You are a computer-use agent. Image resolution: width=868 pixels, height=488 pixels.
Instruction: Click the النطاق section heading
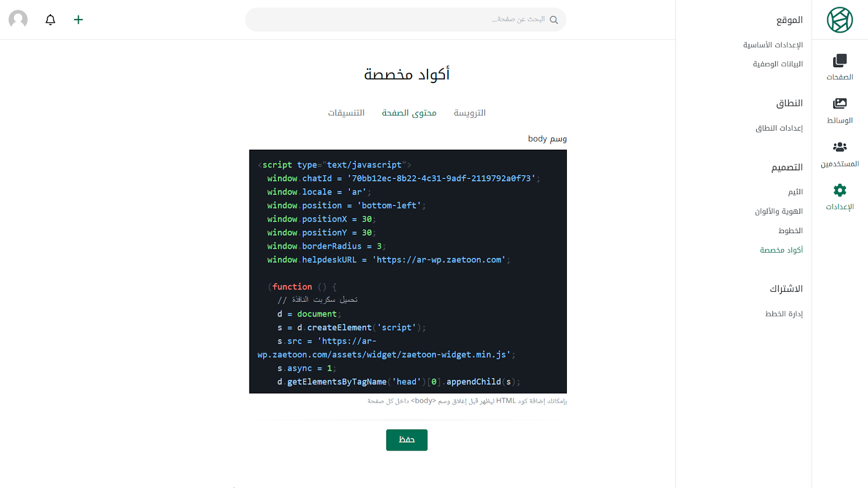pyautogui.click(x=789, y=103)
